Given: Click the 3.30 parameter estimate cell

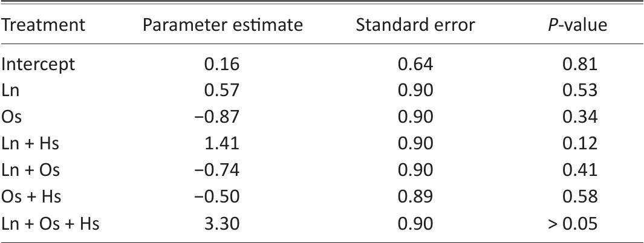Looking at the screenshot, I should (222, 224).
